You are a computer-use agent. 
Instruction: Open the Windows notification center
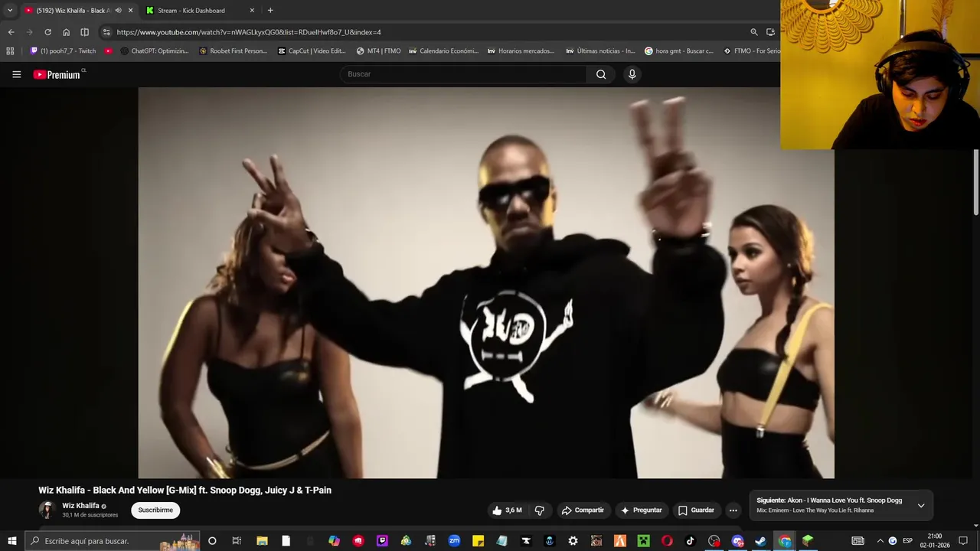(963, 541)
